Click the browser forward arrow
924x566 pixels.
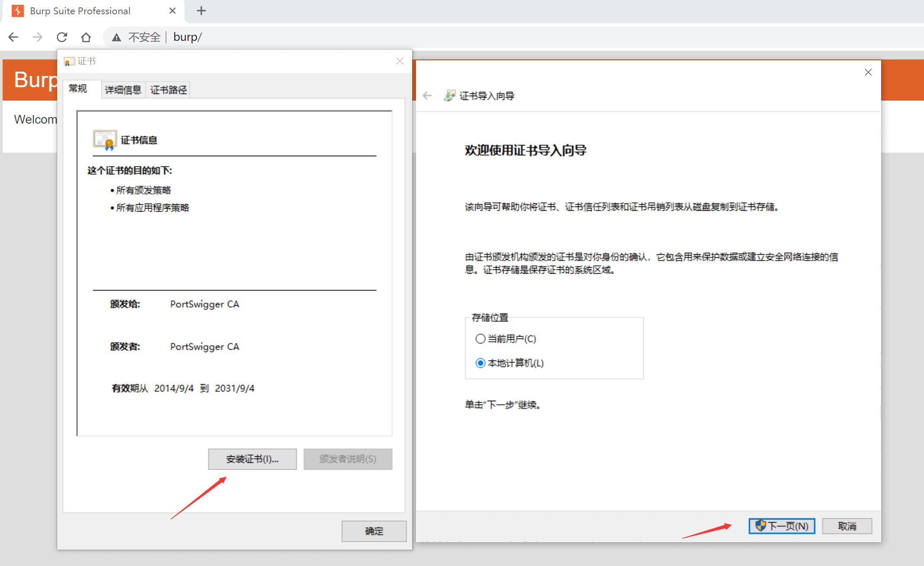coord(38,37)
